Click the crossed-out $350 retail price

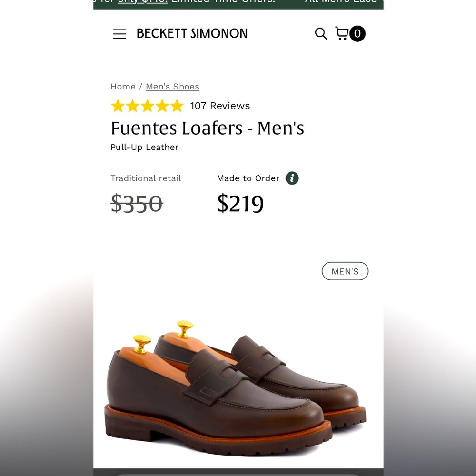[x=137, y=204]
